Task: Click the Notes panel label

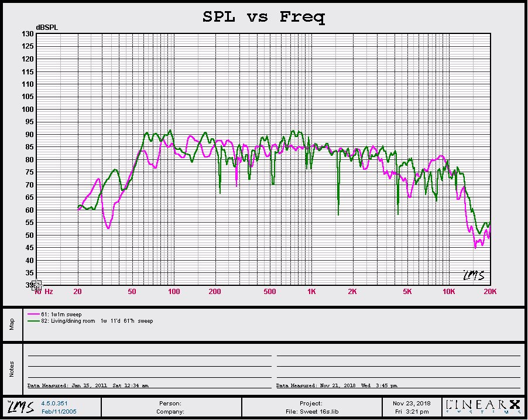Action: coord(11,368)
